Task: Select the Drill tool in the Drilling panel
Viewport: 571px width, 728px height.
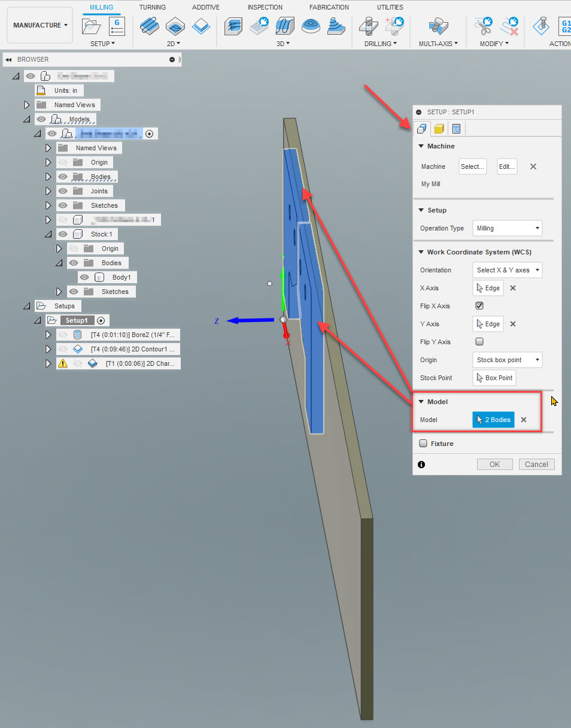Action: click(368, 26)
